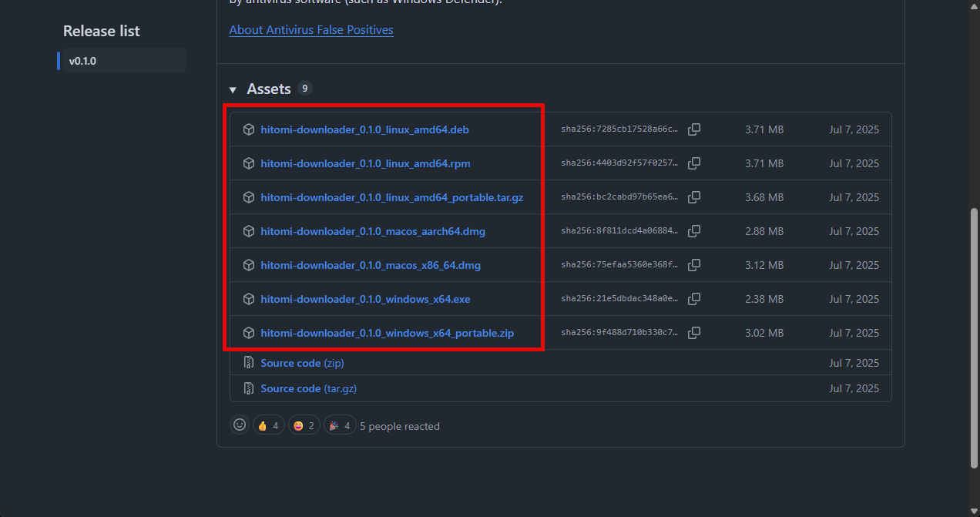Click the sha256:4403d92f57f0257 hash text
980x517 pixels.
pyautogui.click(x=619, y=163)
